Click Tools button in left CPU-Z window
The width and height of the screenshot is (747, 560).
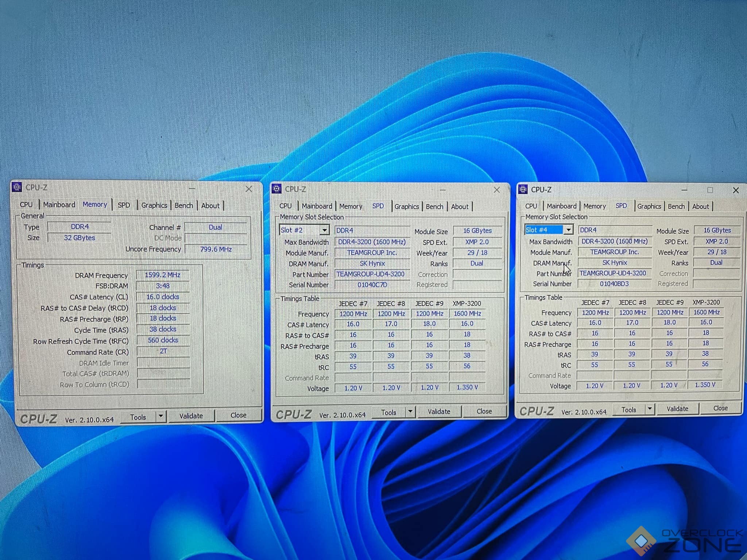pos(138,417)
